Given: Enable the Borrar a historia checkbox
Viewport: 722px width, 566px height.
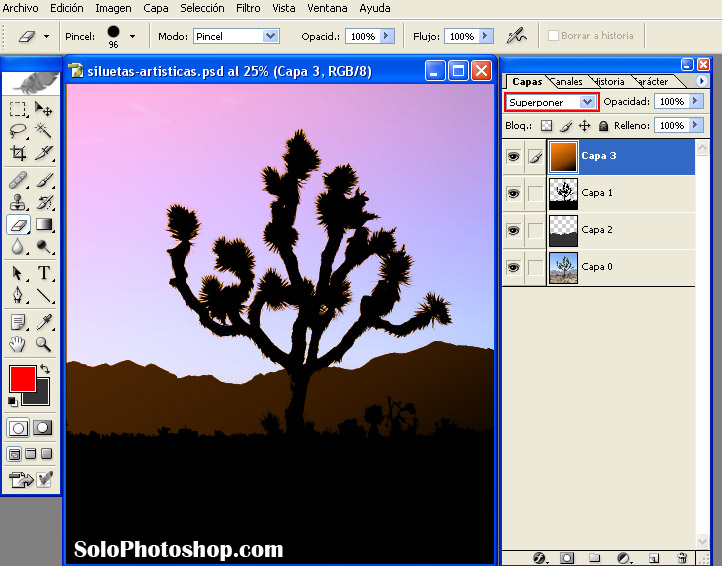Looking at the screenshot, I should pos(554,36).
